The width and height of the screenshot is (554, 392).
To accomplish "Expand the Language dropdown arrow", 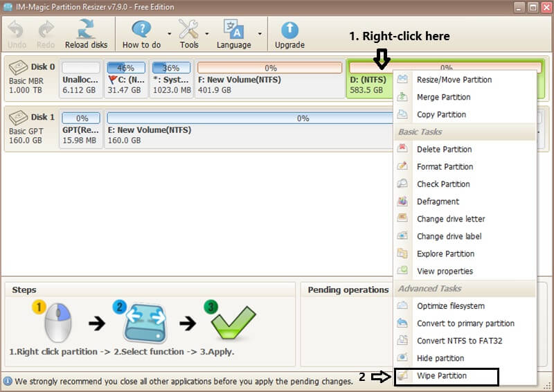I will [x=260, y=34].
